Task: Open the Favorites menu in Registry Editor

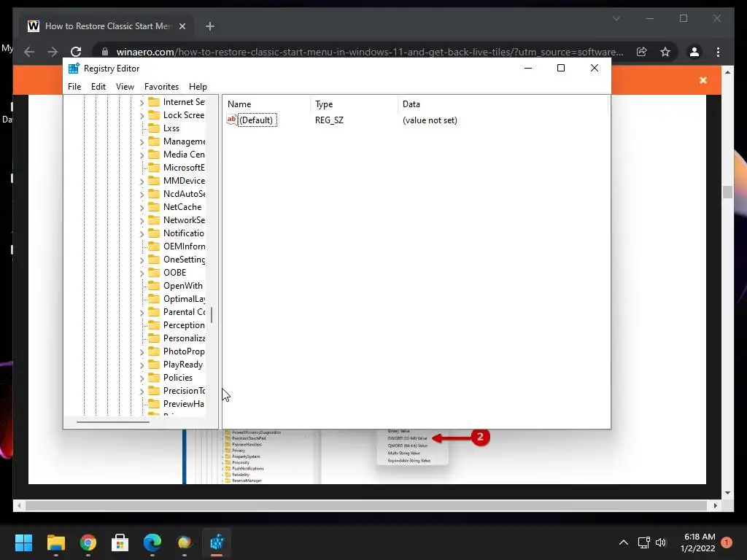Action: [x=161, y=87]
